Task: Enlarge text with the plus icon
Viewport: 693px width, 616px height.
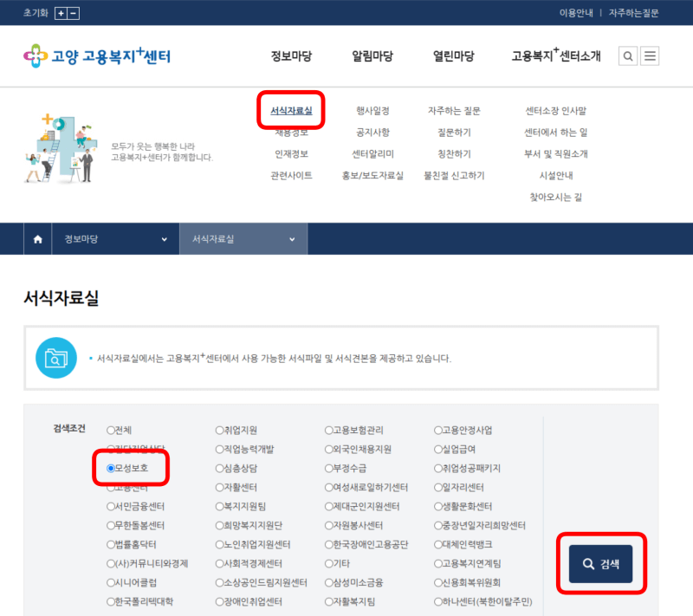Action: coord(60,13)
